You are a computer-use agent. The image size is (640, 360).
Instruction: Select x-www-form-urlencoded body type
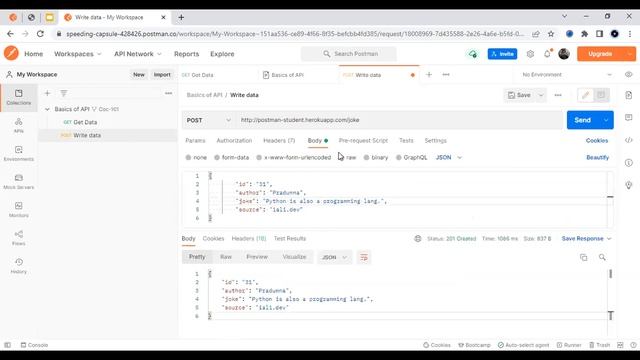pos(293,157)
